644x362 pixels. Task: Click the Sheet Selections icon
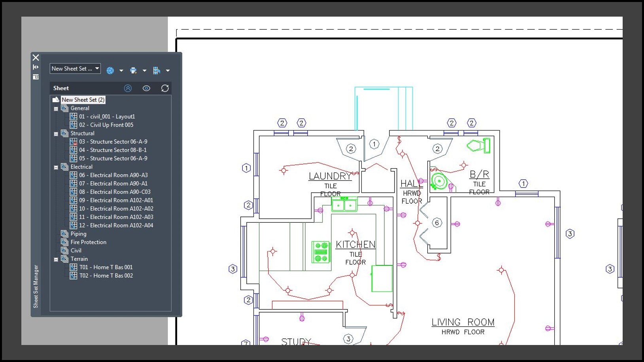pos(157,70)
